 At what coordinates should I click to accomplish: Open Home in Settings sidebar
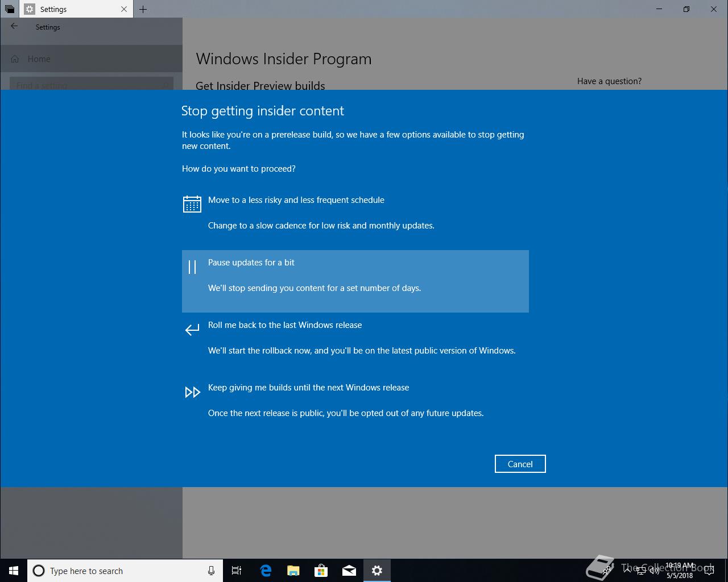pos(91,59)
